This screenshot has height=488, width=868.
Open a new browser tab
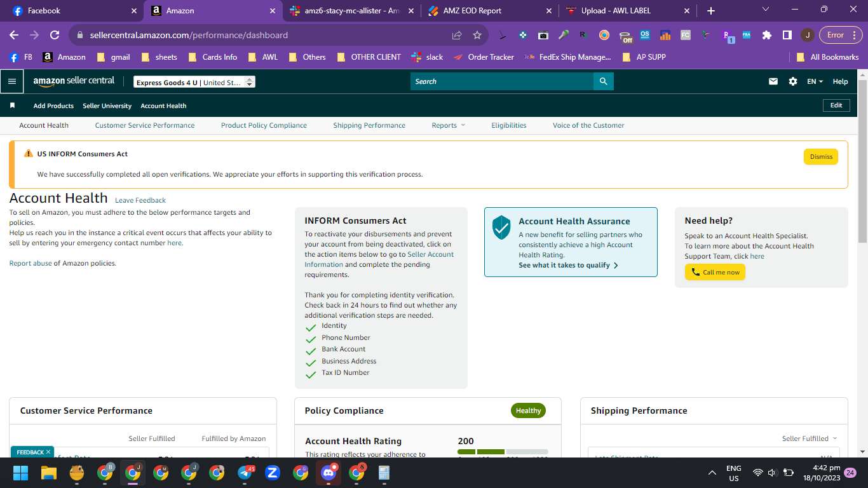(x=711, y=11)
